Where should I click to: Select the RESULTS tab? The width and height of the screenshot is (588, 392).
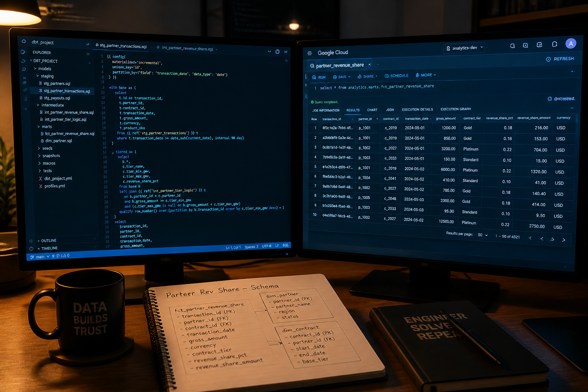(353, 110)
